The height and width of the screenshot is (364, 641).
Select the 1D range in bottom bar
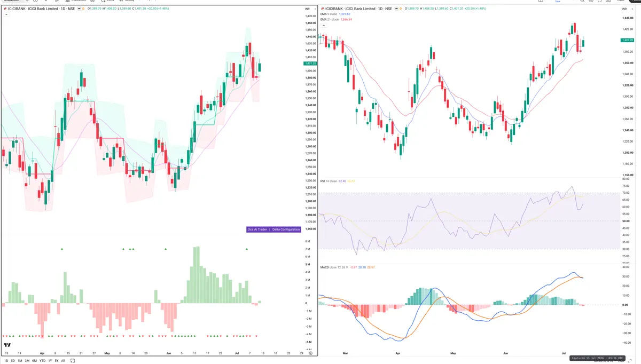6,361
